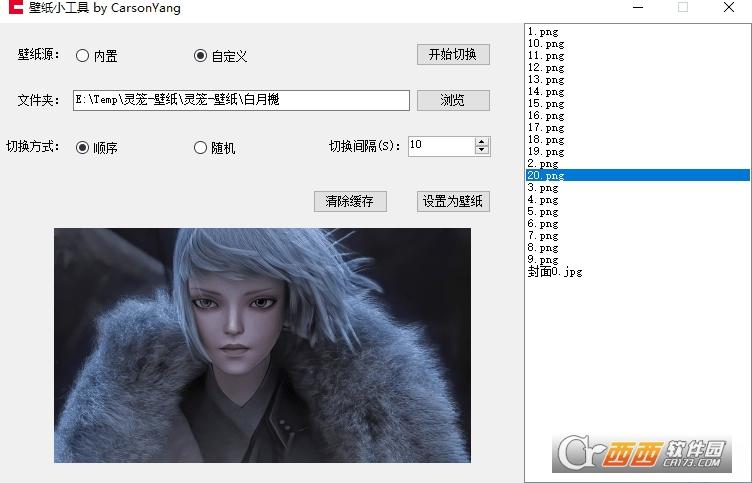The image size is (752, 483).
Task: Close the 壁纸小工具 window
Action: (x=729, y=7)
